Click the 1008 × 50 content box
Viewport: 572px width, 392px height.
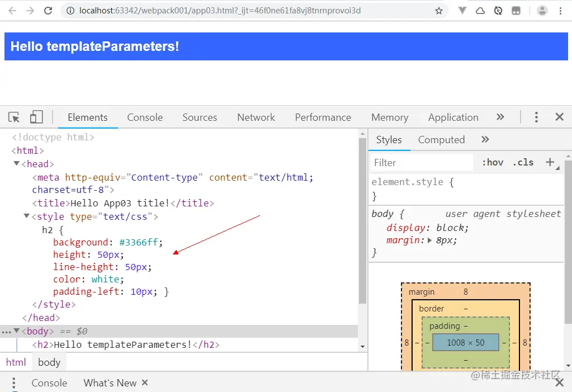coord(465,342)
